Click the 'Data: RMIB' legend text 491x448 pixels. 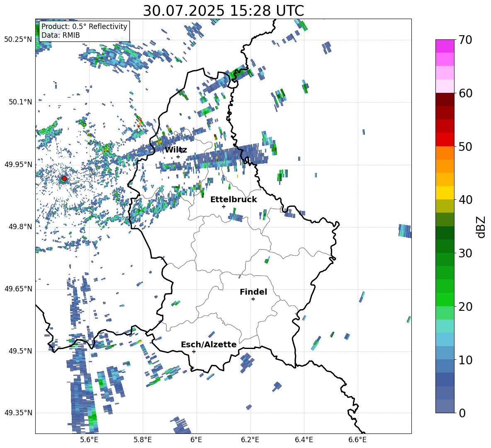point(61,35)
